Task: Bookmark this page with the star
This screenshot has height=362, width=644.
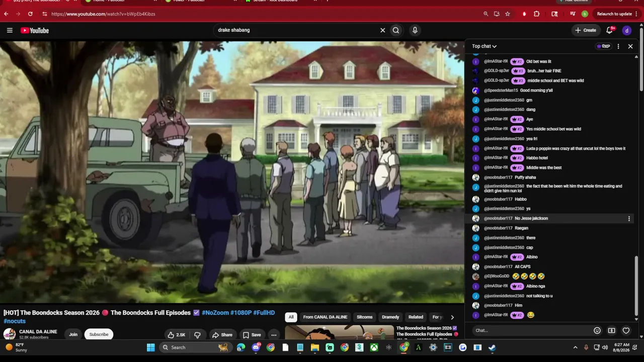Action: tap(508, 14)
